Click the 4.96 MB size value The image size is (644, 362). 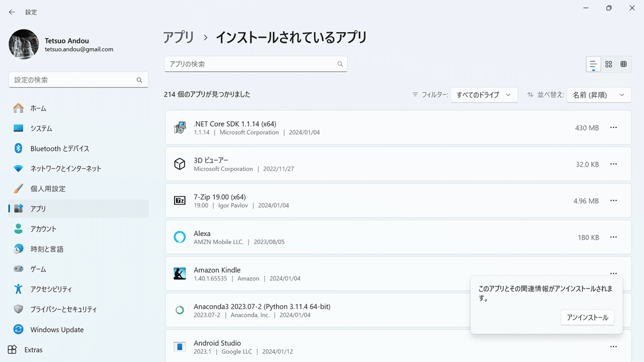tap(586, 201)
